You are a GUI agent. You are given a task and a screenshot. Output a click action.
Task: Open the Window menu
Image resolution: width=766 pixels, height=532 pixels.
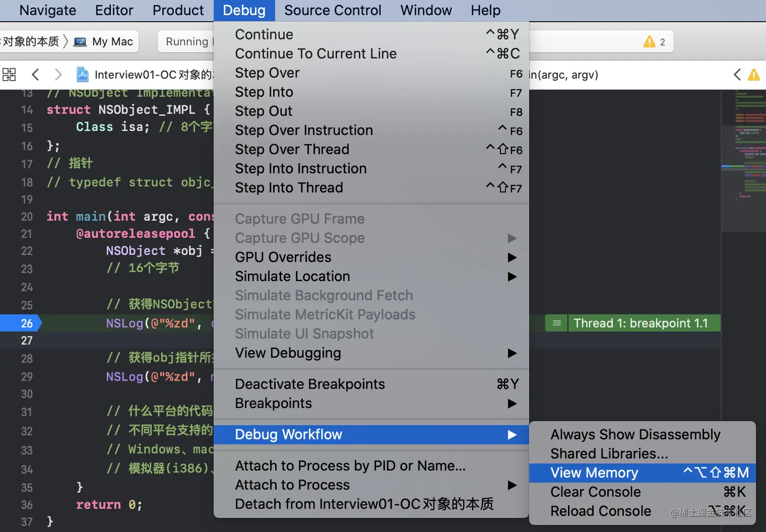click(426, 10)
